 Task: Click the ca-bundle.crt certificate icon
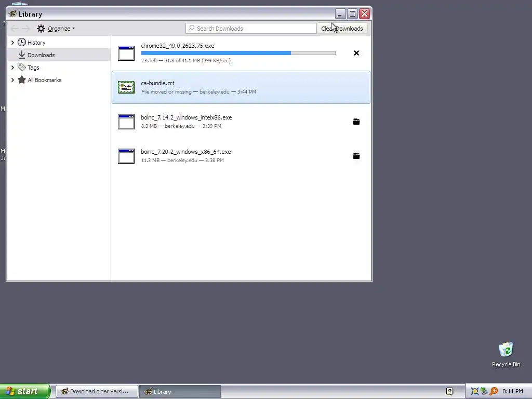pyautogui.click(x=126, y=87)
